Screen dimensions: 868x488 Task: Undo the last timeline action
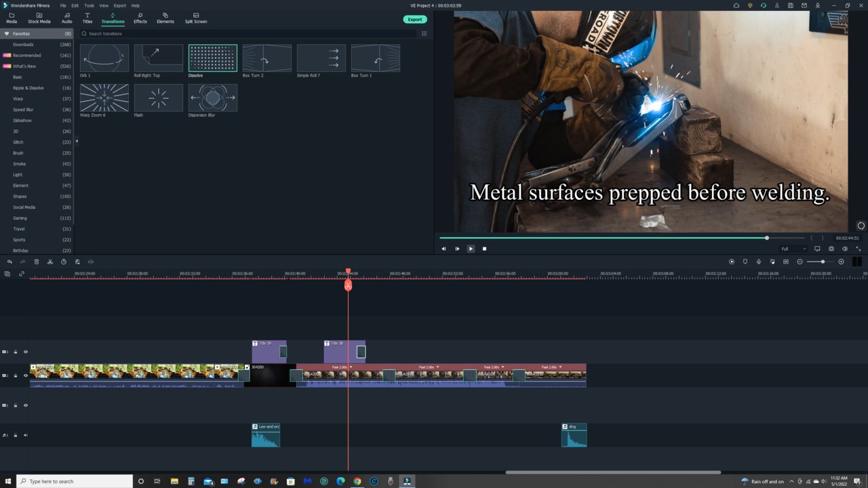coord(9,262)
